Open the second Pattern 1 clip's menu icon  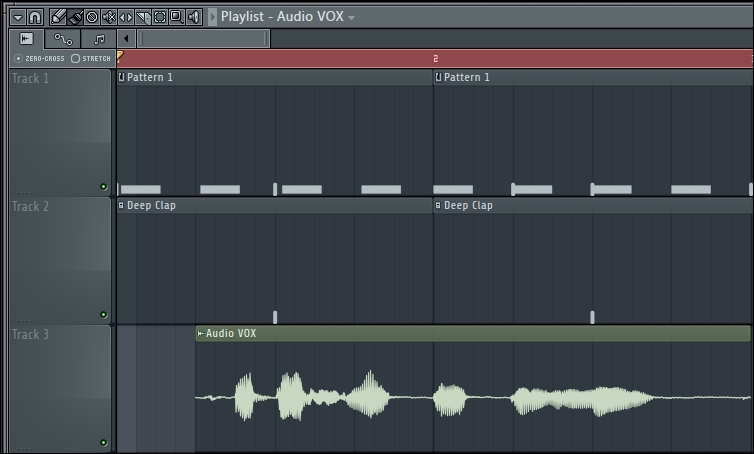click(438, 77)
